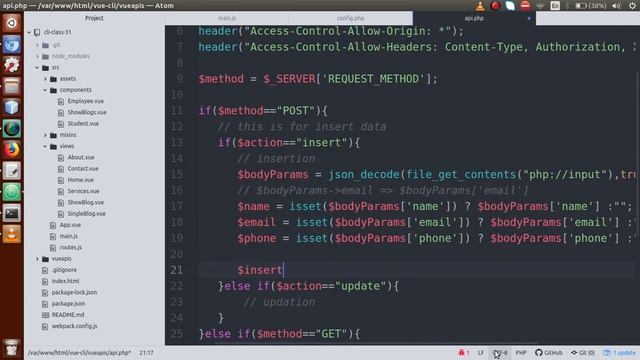The width and height of the screenshot is (640, 360).
Task: Click the 1 update notification
Action: pos(620,353)
